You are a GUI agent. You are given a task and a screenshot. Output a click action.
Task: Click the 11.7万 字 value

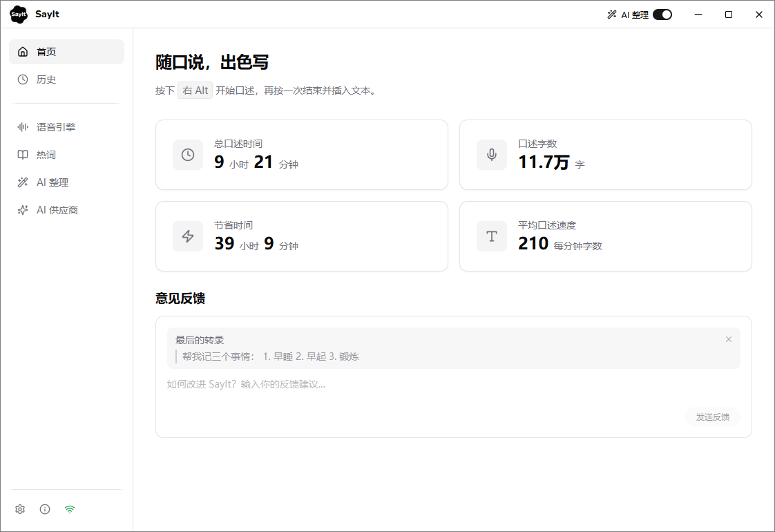552,162
